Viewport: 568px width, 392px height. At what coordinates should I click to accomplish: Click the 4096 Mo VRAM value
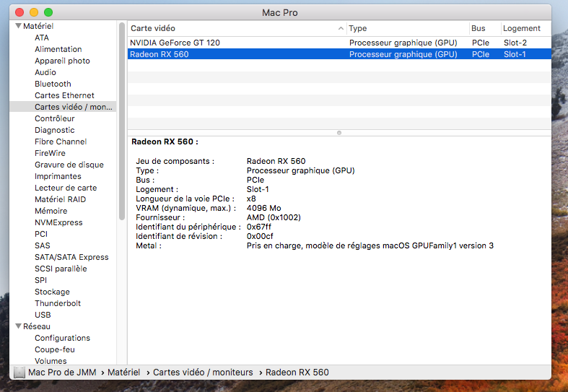point(263,209)
